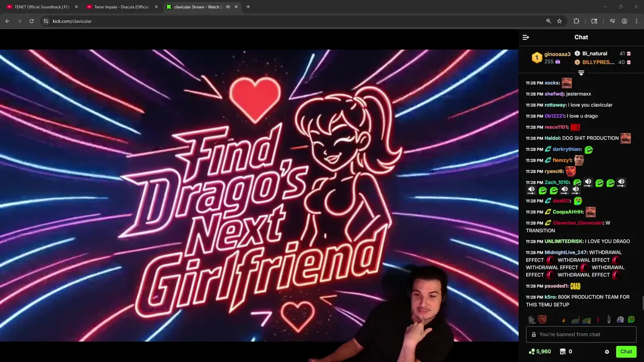Image resolution: width=644 pixels, height=362 pixels.
Task: Close the Tame Impala Dracula tab
Action: point(156,7)
